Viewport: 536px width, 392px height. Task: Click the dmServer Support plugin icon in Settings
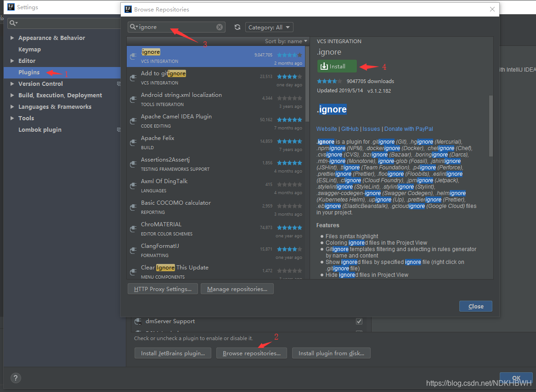tap(138, 321)
